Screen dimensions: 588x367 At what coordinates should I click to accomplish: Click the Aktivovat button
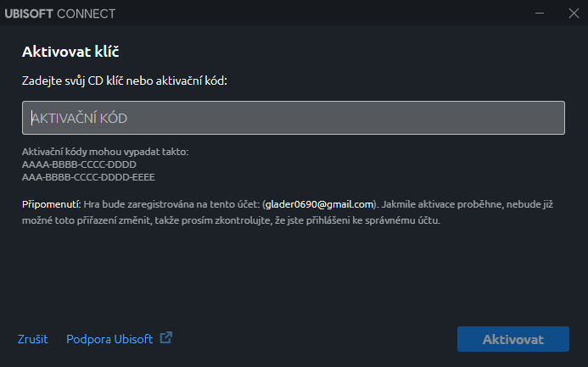[x=513, y=339]
